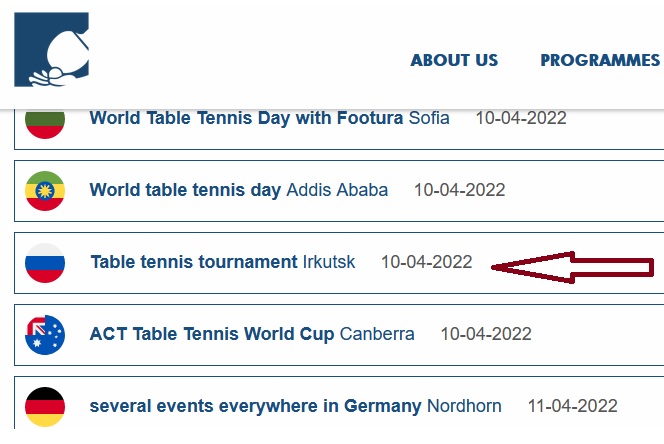The width and height of the screenshot is (664, 444).
Task: Open Table tennis tournament event link
Action: (194, 262)
